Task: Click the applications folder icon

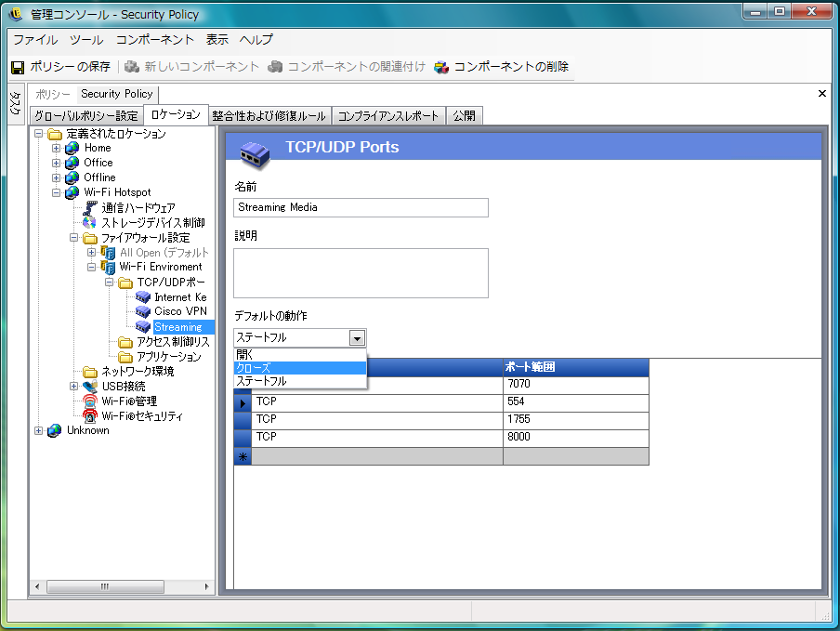Action: 125,357
